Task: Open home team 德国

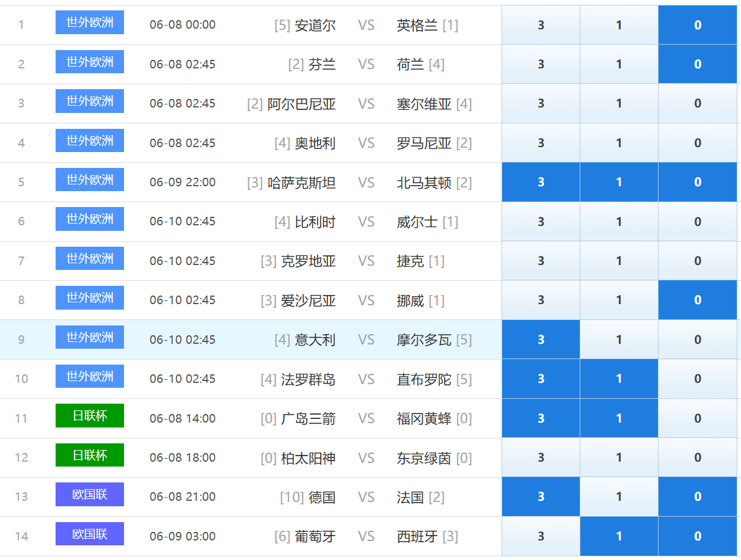Action: (322, 496)
